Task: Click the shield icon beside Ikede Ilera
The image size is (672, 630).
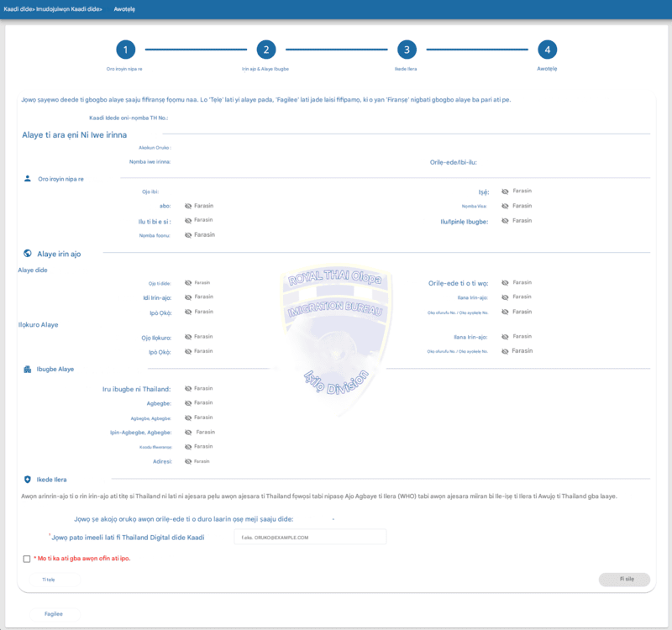Action: coord(28,480)
